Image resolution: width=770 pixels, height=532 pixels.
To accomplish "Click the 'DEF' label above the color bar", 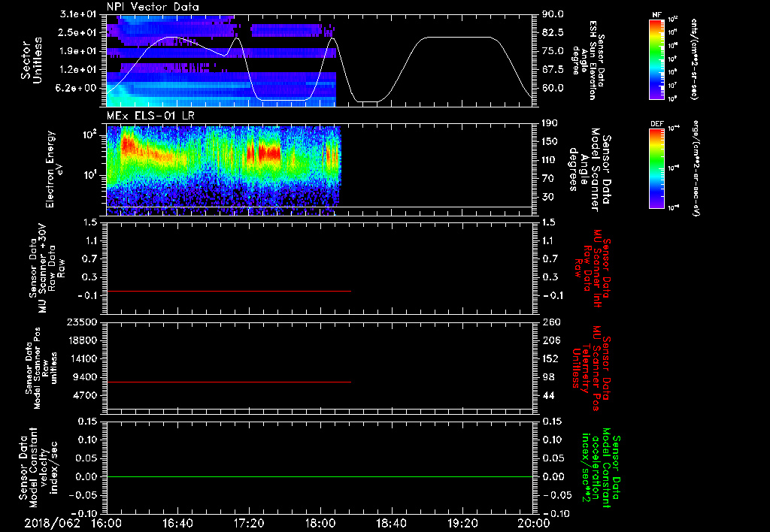I will pos(657,124).
